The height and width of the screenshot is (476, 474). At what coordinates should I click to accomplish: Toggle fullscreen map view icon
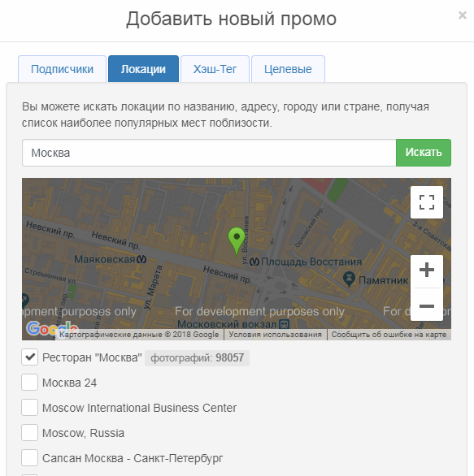[427, 202]
